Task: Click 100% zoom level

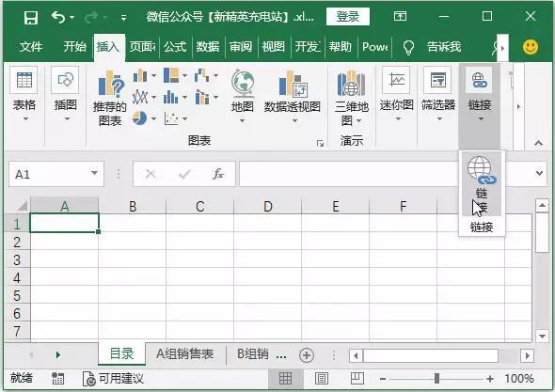Action: (519, 379)
